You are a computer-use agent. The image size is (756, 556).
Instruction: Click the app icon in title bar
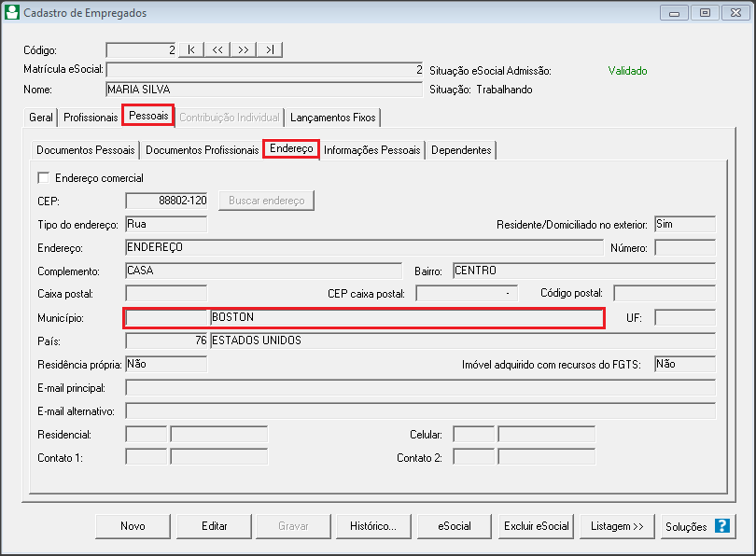11,13
